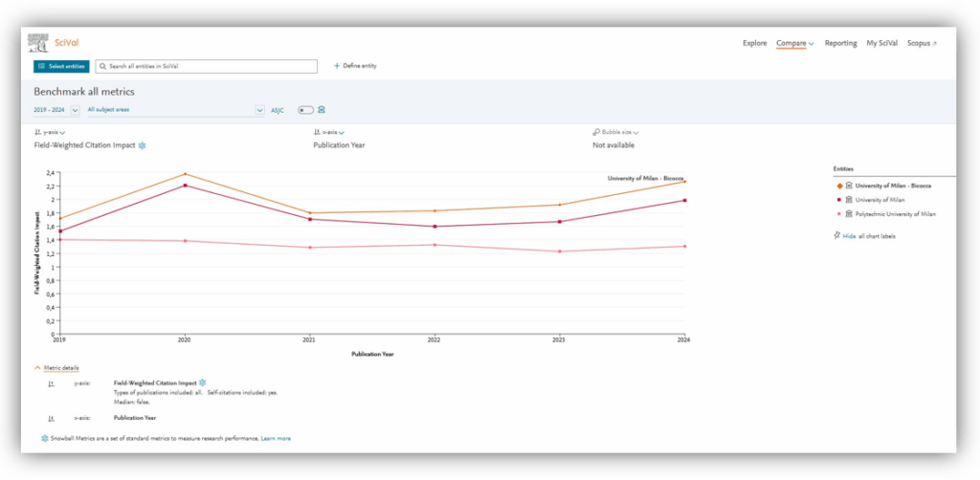Click the plus icon beside Define entity
Image resolution: width=980 pixels, height=480 pixels.
tap(336, 66)
